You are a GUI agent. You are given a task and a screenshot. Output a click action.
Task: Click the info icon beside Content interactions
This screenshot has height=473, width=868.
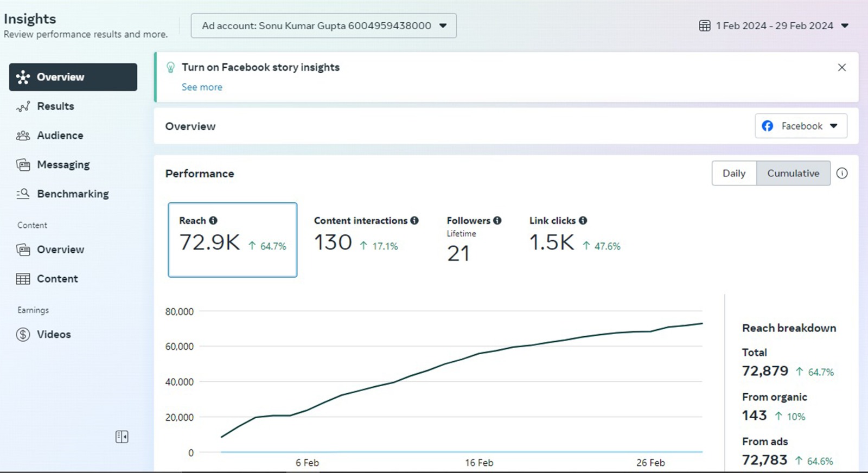pyautogui.click(x=414, y=220)
